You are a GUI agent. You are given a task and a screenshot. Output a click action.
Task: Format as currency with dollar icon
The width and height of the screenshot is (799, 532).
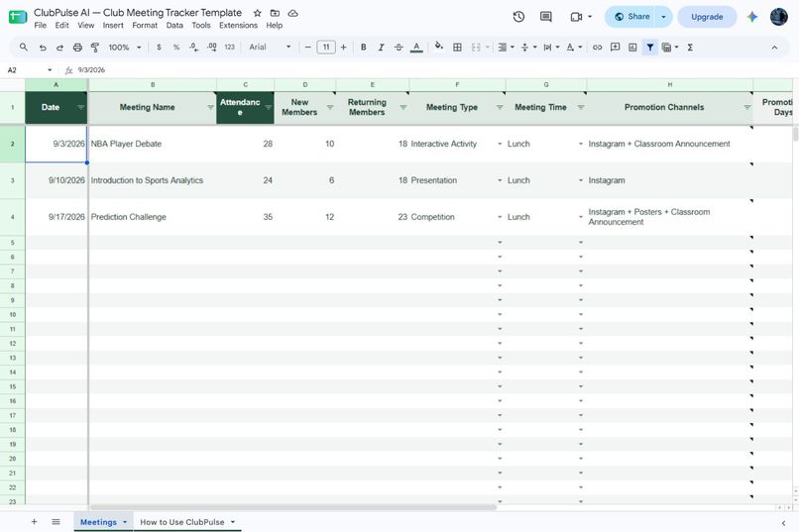[x=159, y=48]
